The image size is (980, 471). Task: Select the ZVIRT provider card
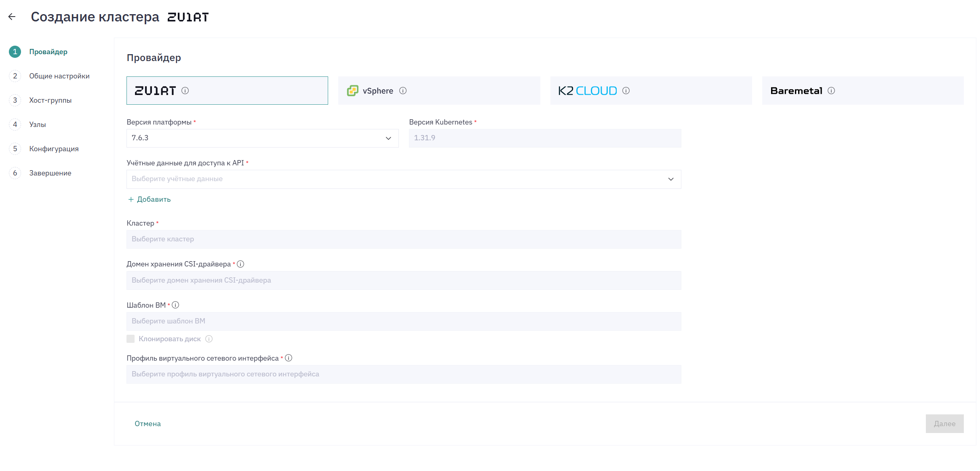tap(227, 91)
